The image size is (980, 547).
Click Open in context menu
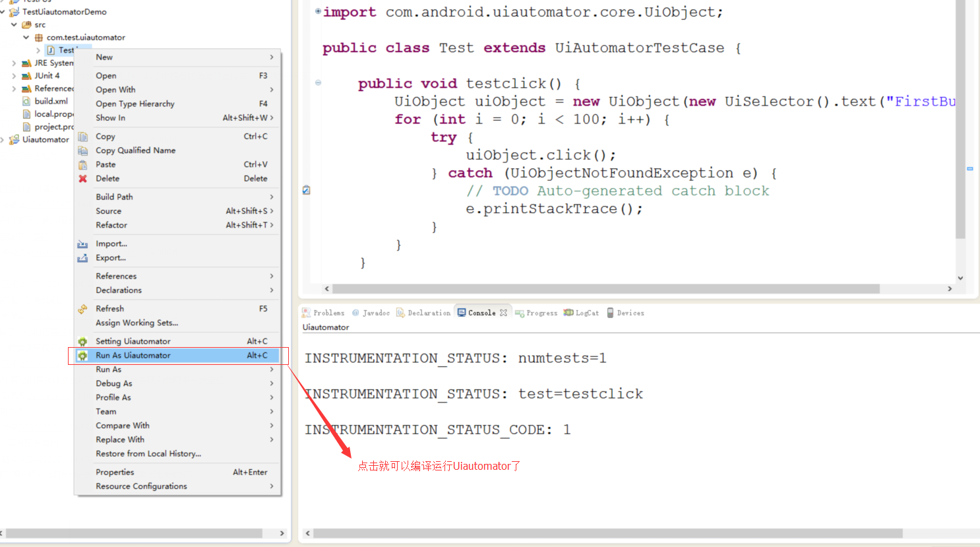pos(177,76)
